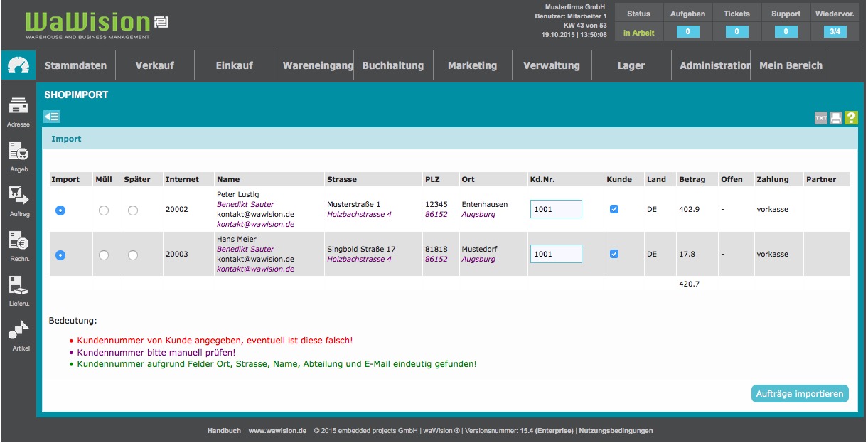868x443 pixels.
Task: Open the Verkauf menu
Action: pyautogui.click(x=154, y=65)
